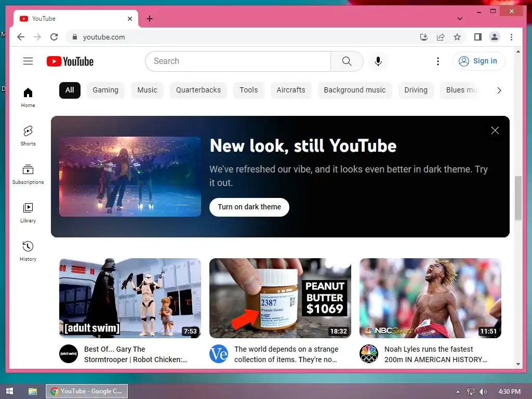Toggle Chrome side panel
This screenshot has height=399, width=532.
coord(478,37)
